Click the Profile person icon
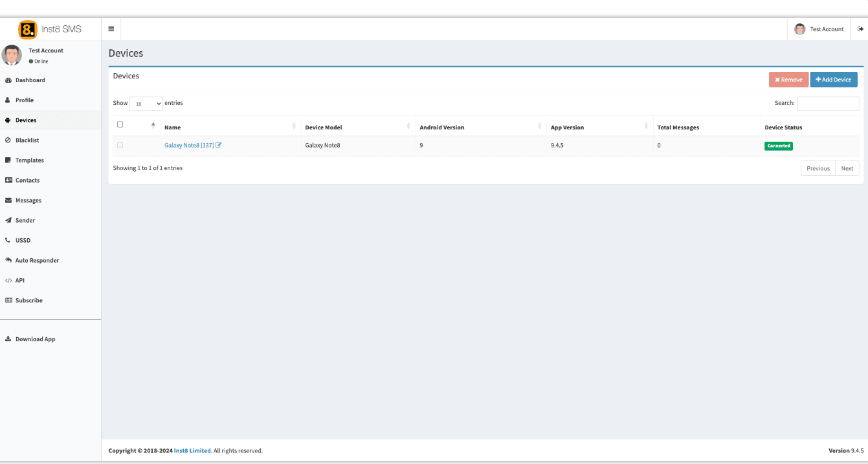Image resolution: width=868 pixels, height=464 pixels. (x=8, y=100)
